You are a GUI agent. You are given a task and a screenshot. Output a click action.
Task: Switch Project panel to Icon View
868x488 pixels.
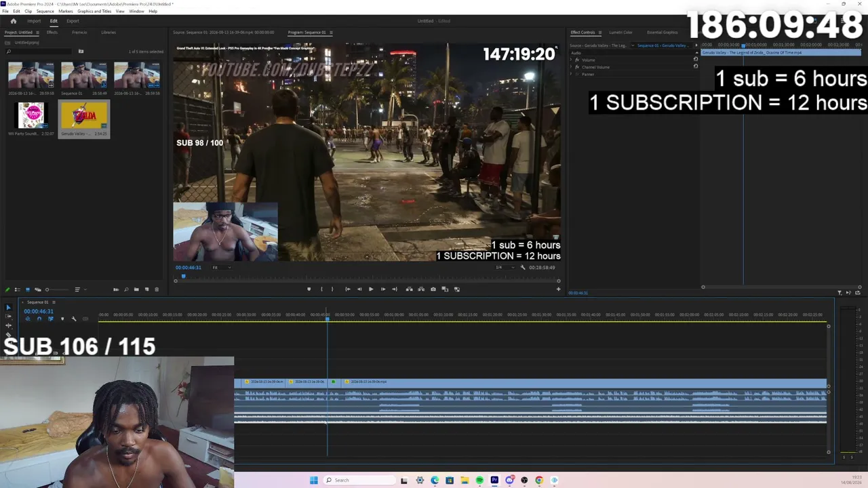[27, 290]
